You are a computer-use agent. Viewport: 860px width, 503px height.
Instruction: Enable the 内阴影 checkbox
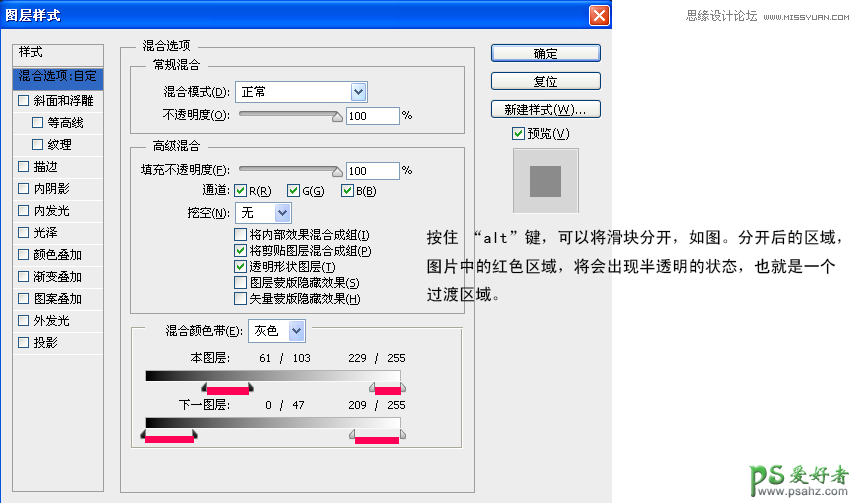pos(24,188)
